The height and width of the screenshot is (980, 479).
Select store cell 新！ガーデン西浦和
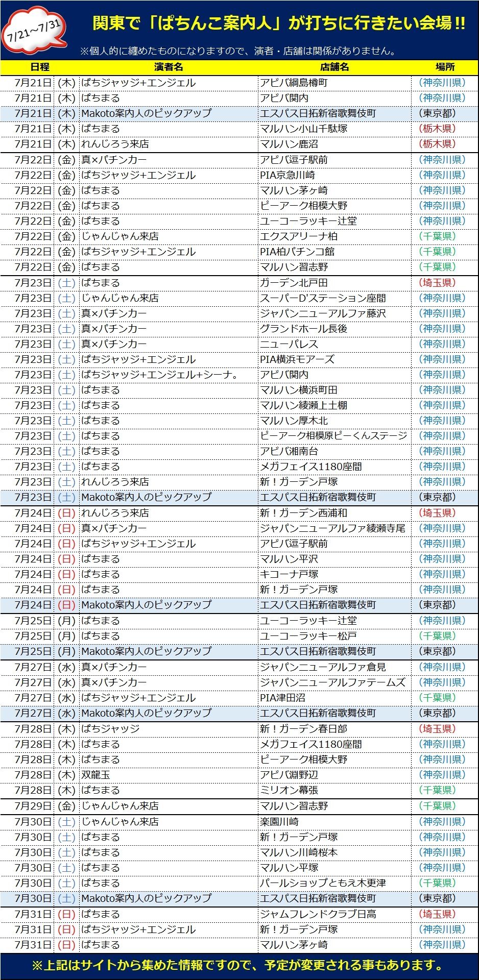(x=334, y=513)
